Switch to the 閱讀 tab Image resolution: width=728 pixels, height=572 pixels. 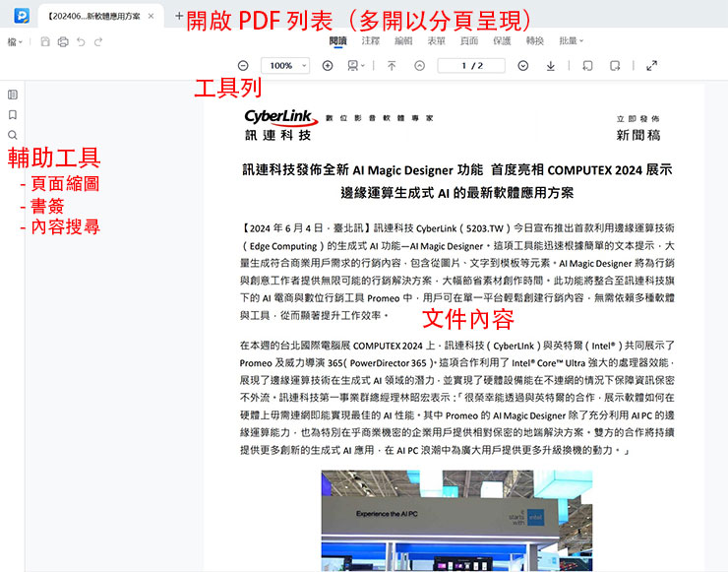tap(338, 41)
